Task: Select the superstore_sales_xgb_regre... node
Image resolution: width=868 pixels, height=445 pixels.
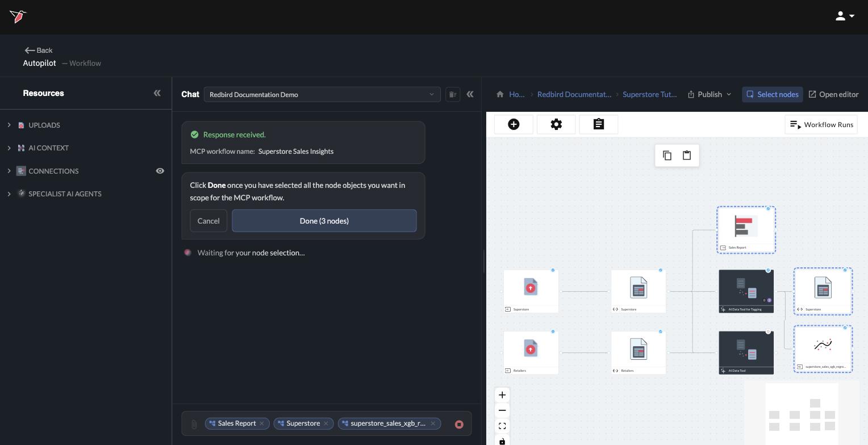Action: click(823, 349)
